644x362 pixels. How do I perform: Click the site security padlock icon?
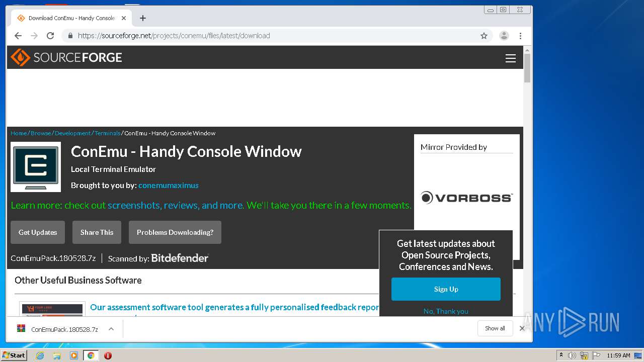[70, 36]
